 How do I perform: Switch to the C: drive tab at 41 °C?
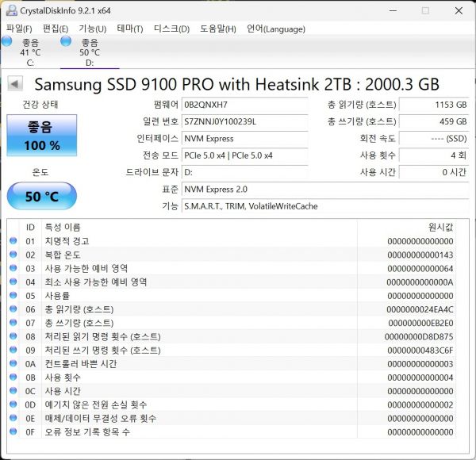point(30,52)
